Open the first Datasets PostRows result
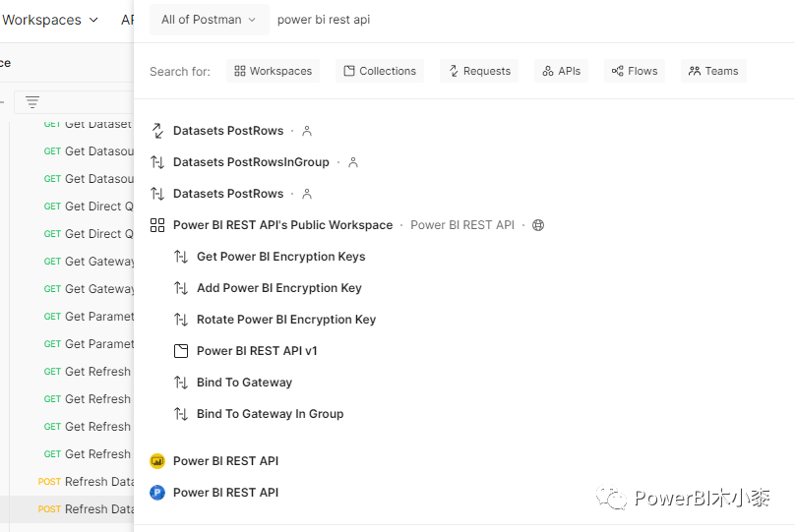 coord(228,131)
